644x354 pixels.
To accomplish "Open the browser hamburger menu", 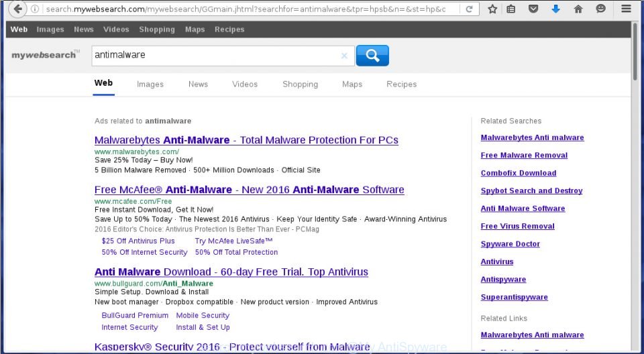I will [626, 9].
